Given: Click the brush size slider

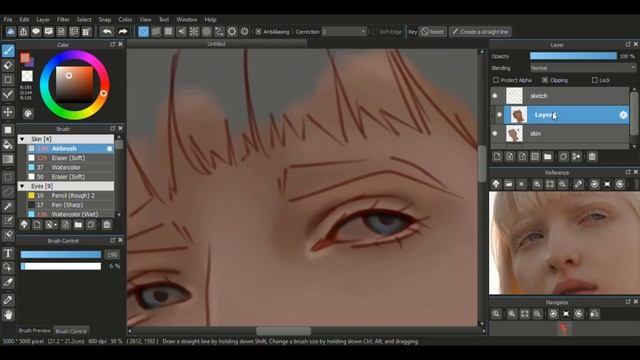Looking at the screenshot, I should pos(61,255).
